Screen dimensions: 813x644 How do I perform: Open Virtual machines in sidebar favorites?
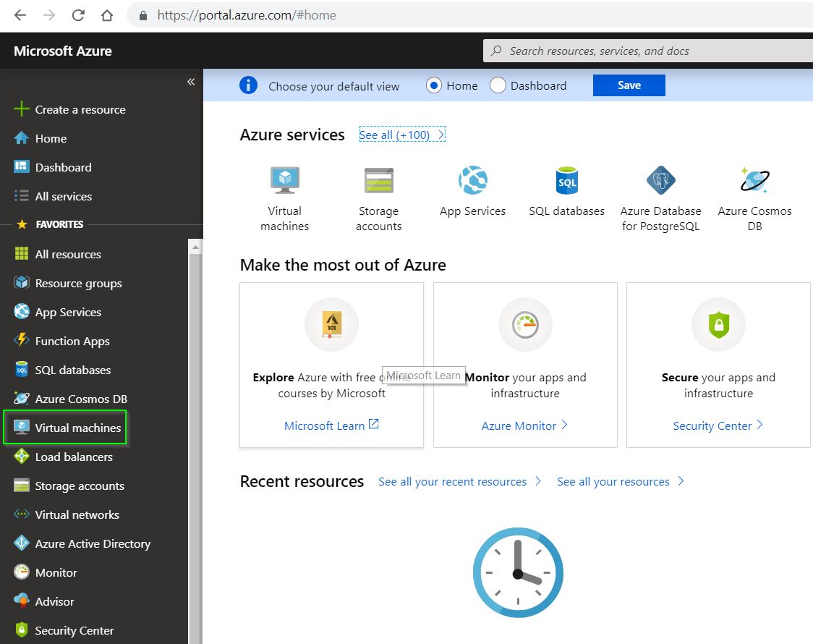77,428
